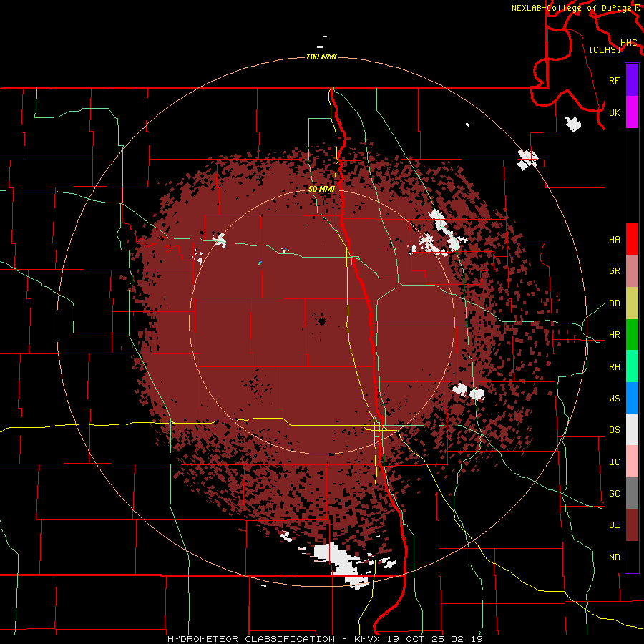This screenshot has height=644, width=644.
Task: Click the 19 OCT 25 date
Action: coord(416,639)
